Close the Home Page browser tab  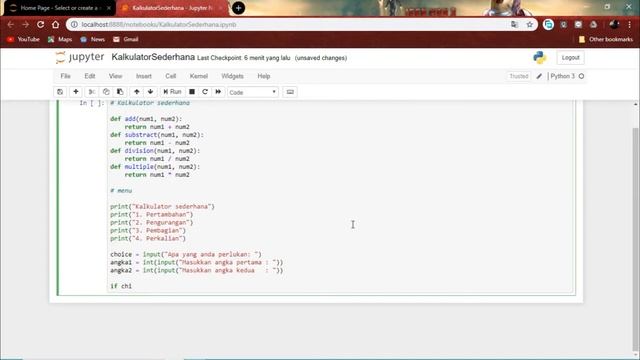click(x=109, y=8)
